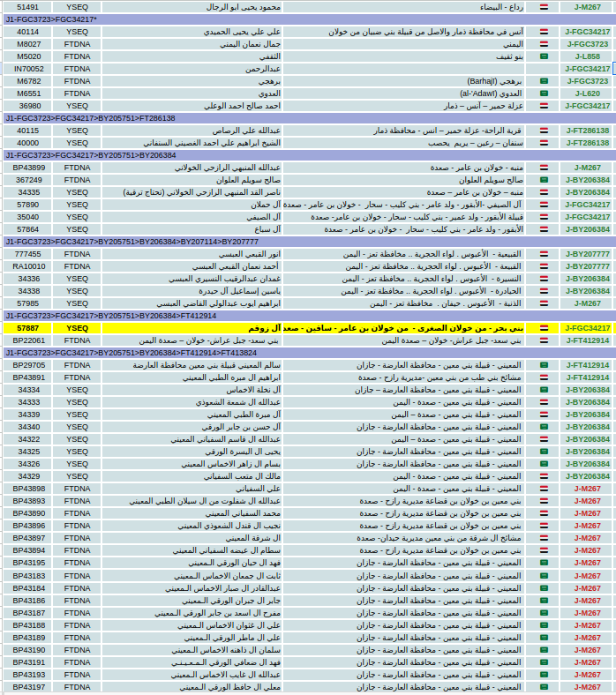Select header ending in BY205751>FT286138
This screenshot has width=616, height=695.
309,118
